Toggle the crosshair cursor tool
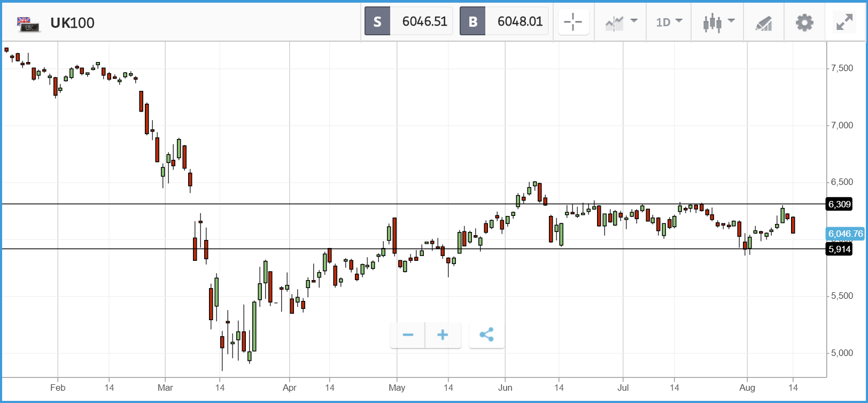The width and height of the screenshot is (868, 403). click(573, 22)
